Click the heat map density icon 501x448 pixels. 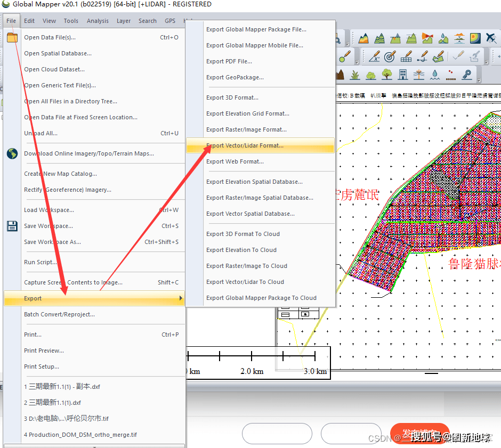tap(475, 38)
